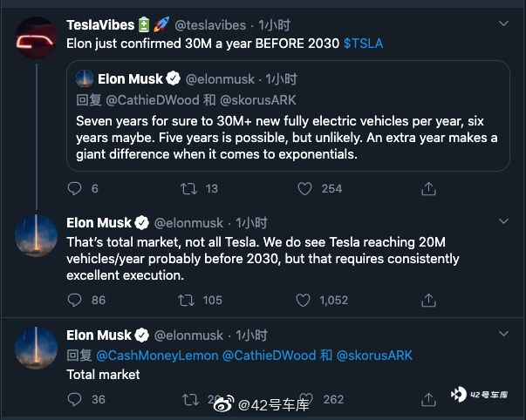The width and height of the screenshot is (526, 420).
Task: Retweet the TeslaVibes tweet with 13 retweets
Action: point(188,189)
